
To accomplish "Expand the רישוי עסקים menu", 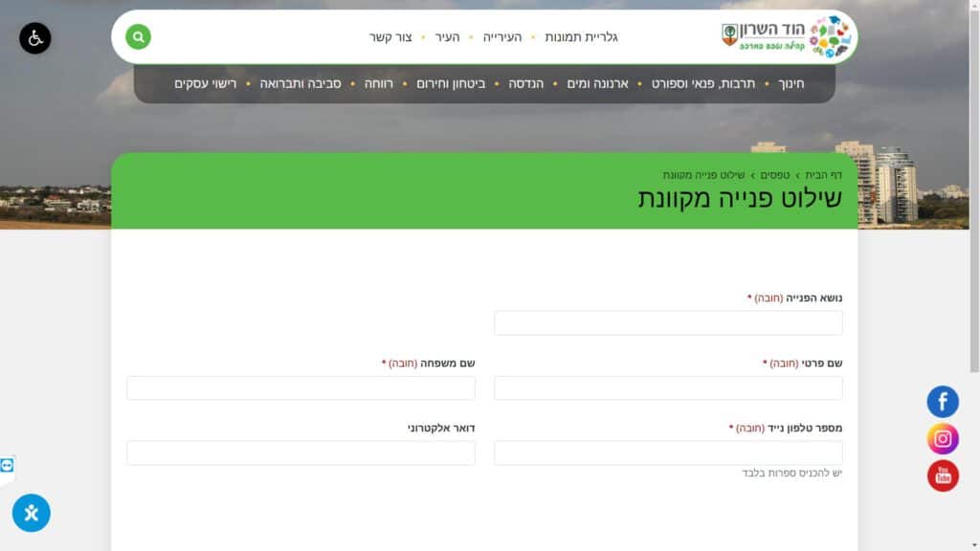I will (205, 84).
